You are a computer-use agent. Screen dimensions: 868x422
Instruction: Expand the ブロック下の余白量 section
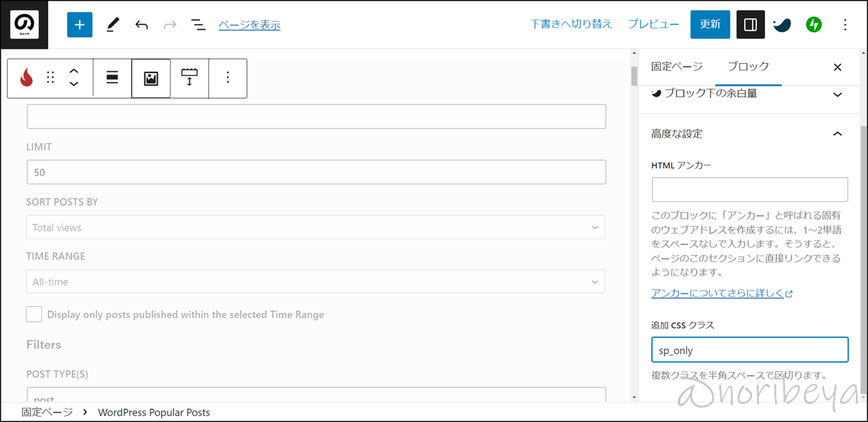pos(838,94)
